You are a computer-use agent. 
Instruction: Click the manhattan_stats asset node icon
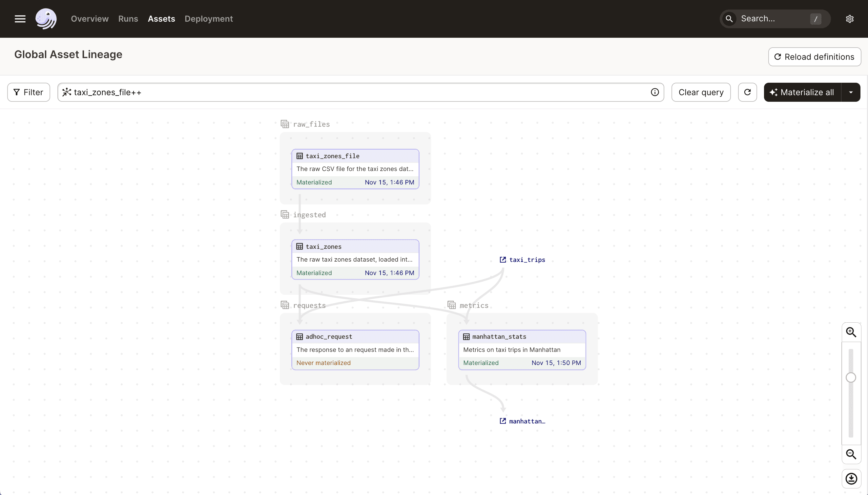(466, 336)
